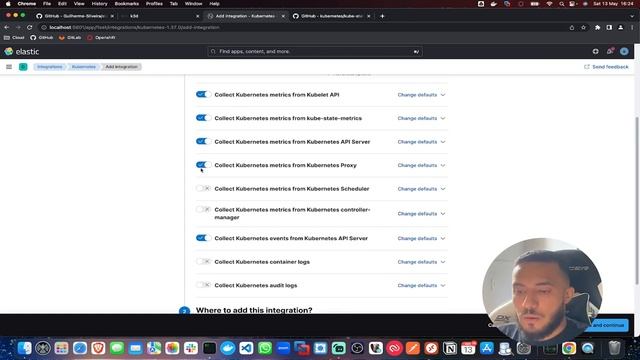Reload the page with browser refresh icon

tap(29, 27)
